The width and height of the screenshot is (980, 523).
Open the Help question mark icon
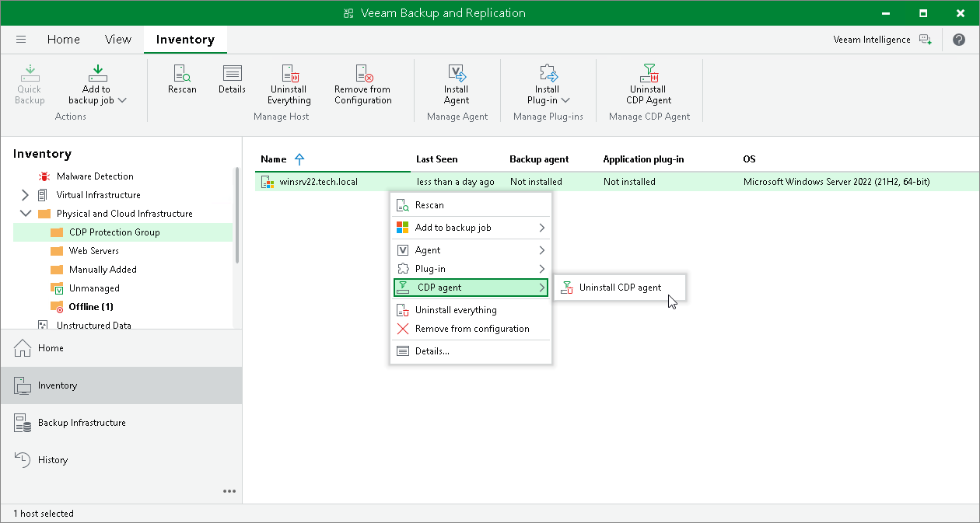click(x=958, y=40)
